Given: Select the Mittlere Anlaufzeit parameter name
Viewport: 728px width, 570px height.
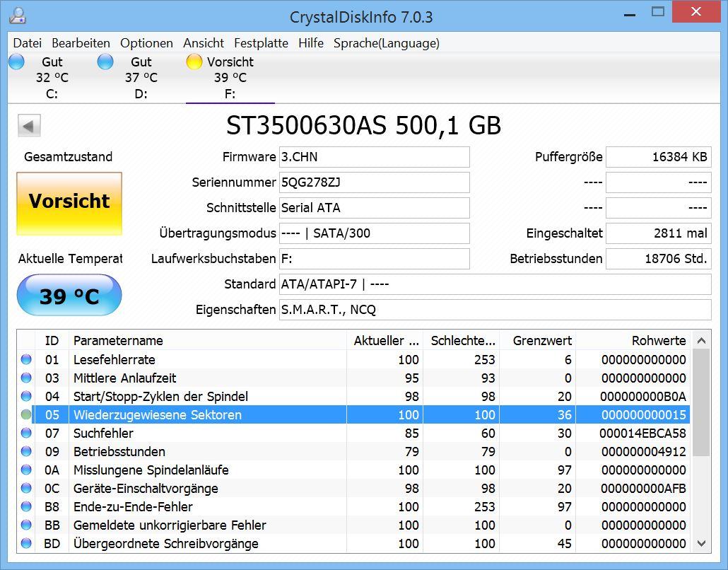Looking at the screenshot, I should [x=124, y=378].
